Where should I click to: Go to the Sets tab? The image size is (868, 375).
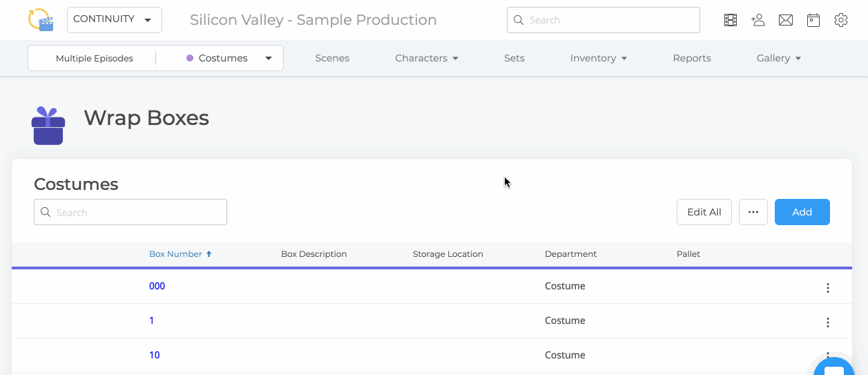[514, 58]
